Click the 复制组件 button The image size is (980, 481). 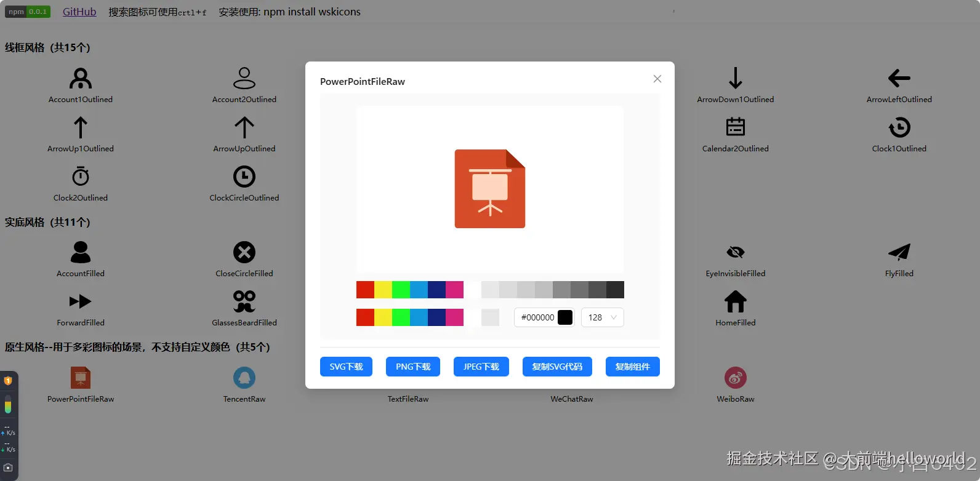(x=633, y=367)
